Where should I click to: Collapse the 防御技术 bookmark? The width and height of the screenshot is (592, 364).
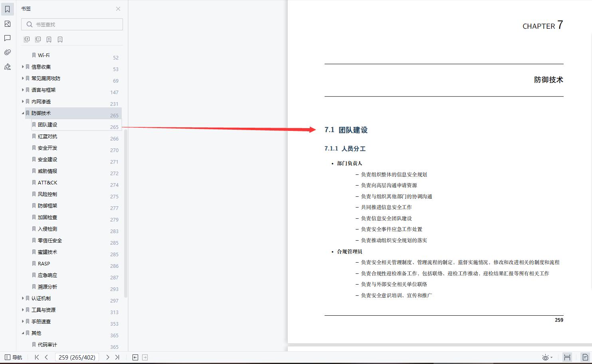tap(23, 113)
